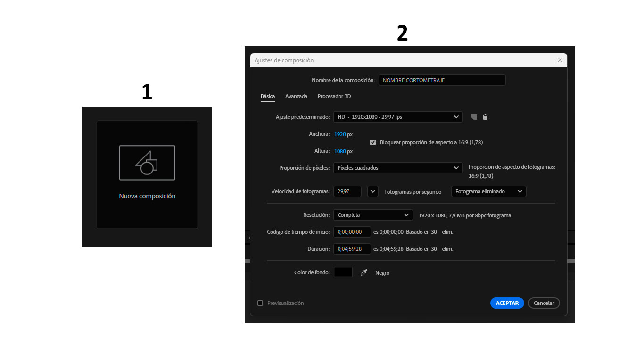Screen dimensions: 644x362
Task: Open the Ajuste predeterminado dropdown
Action: (398, 117)
